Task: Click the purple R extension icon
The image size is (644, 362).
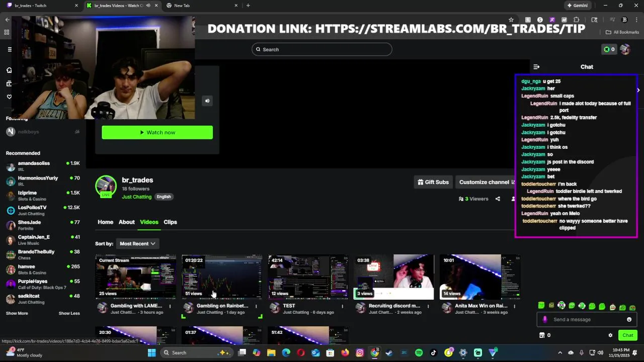Action: (552, 20)
